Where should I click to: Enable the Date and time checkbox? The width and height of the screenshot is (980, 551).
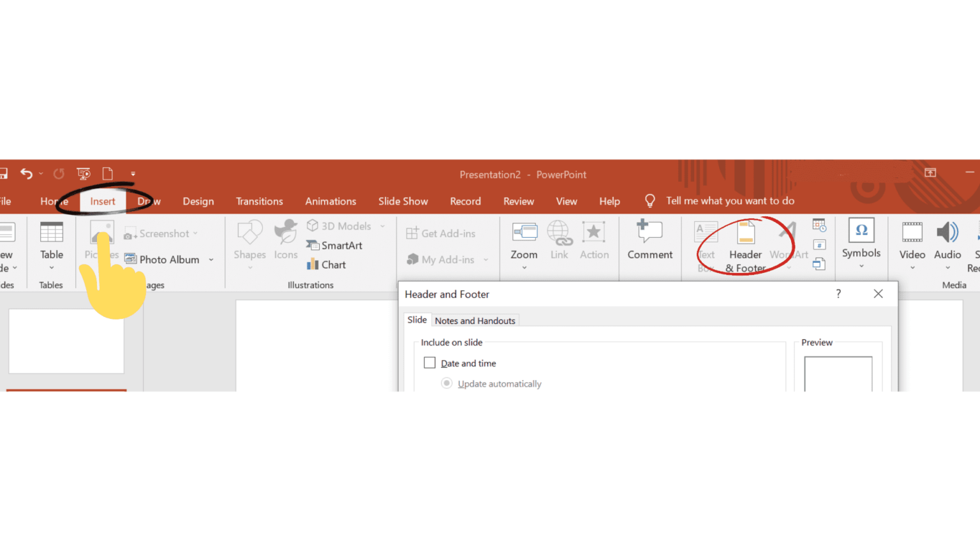pos(430,363)
